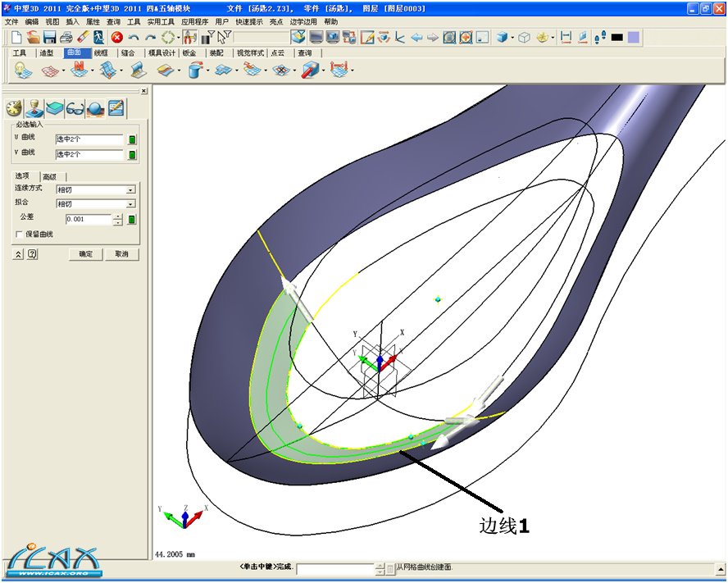
Task: Click the zoom-in magnifier view icon
Action: 466,38
